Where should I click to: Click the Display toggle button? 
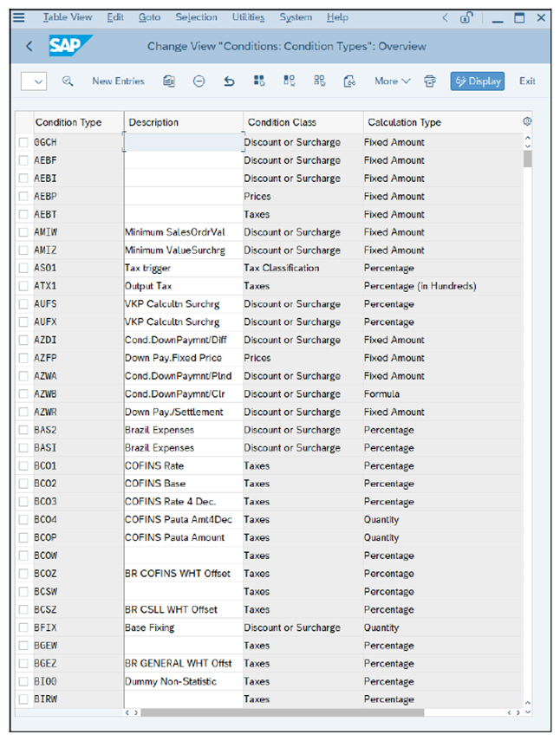point(478,81)
